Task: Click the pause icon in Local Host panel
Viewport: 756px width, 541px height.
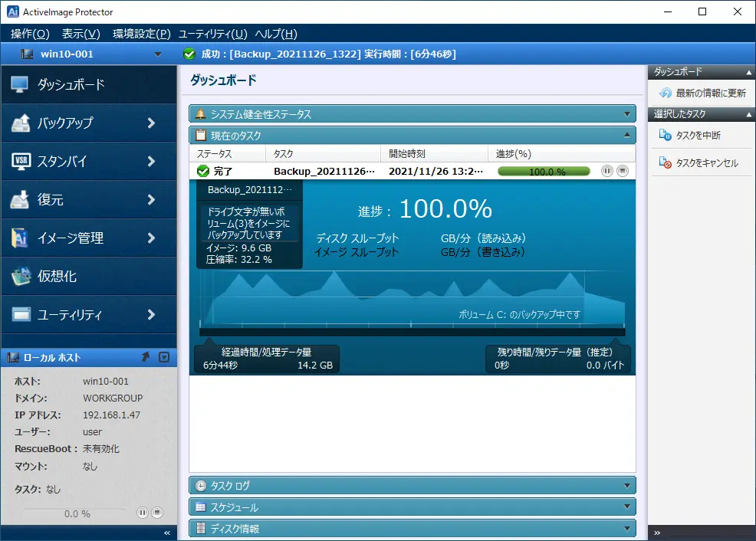Action: (142, 513)
